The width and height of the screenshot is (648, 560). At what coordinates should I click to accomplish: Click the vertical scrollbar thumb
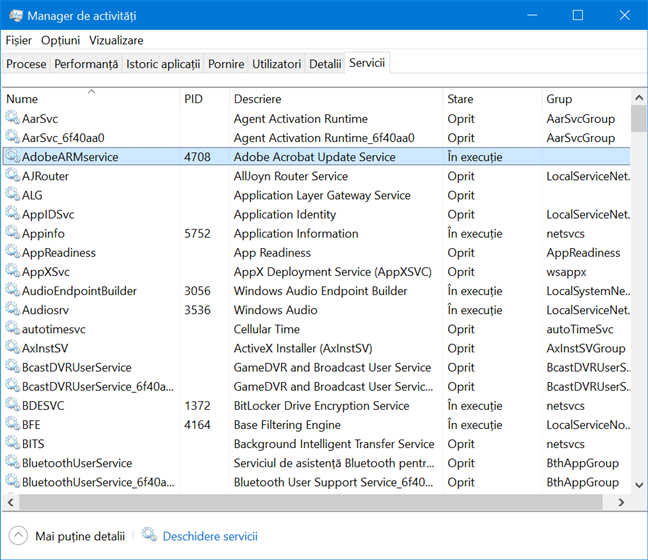639,119
